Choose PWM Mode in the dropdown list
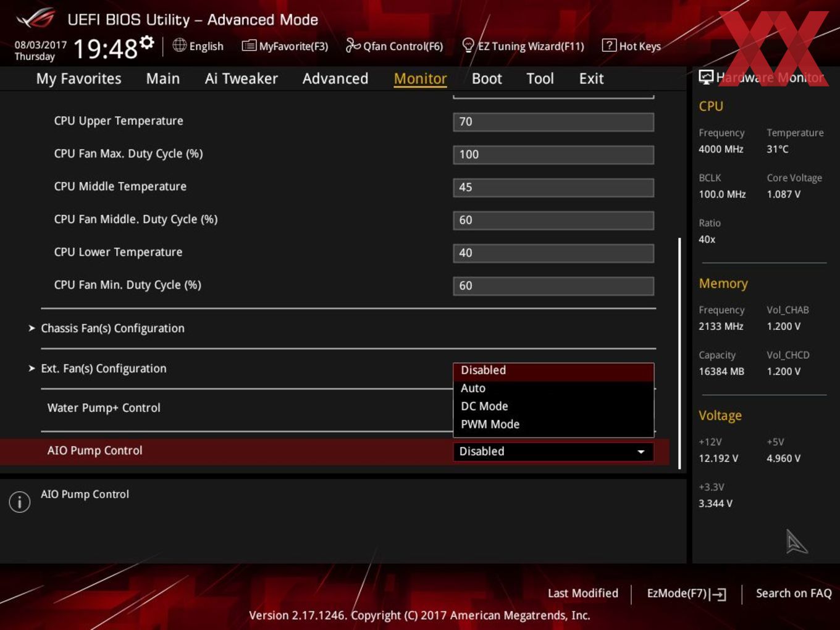840x630 pixels. [x=553, y=424]
